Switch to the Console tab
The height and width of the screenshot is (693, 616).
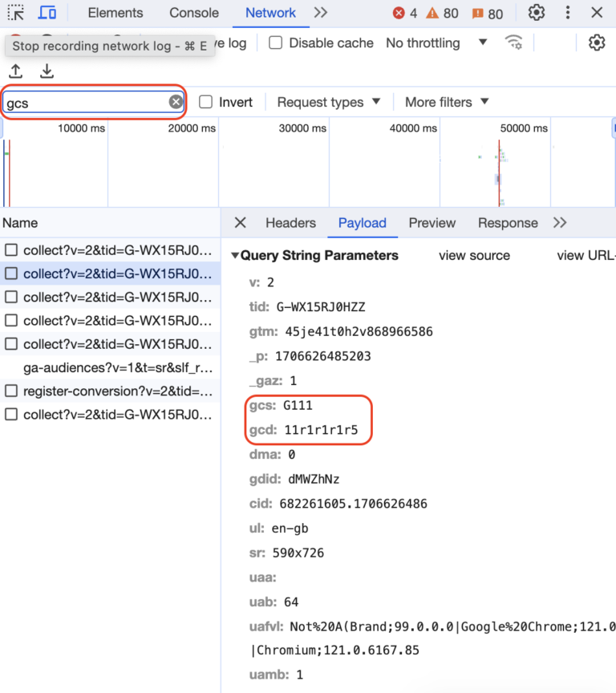(x=194, y=13)
